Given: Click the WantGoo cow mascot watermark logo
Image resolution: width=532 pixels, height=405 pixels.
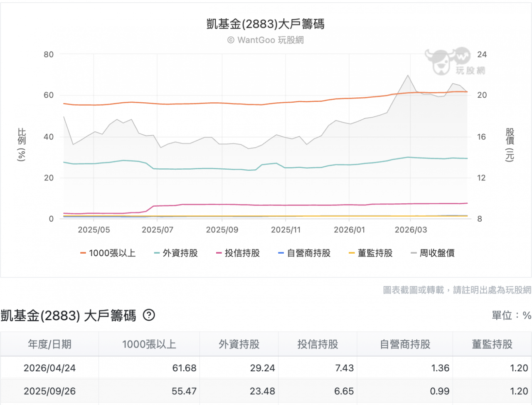Looking at the screenshot, I should [x=442, y=61].
